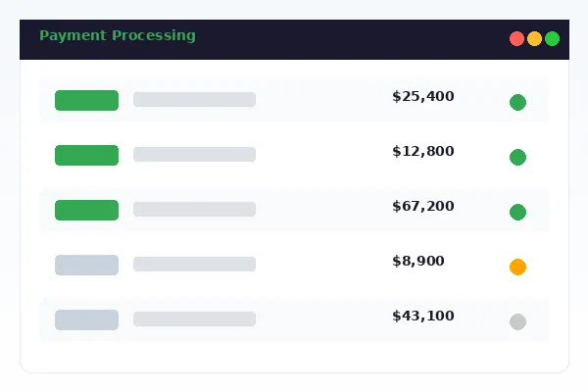Image resolution: width=588 pixels, height=392 pixels.
Task: Click the green status dot for $25,400
Action: tap(517, 102)
